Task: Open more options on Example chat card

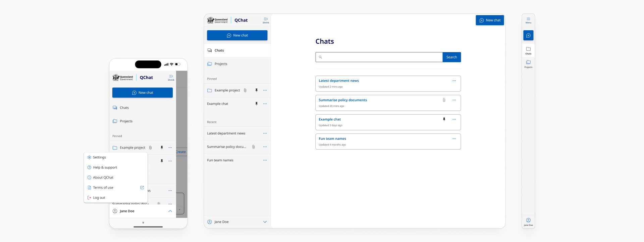Action: pyautogui.click(x=454, y=119)
